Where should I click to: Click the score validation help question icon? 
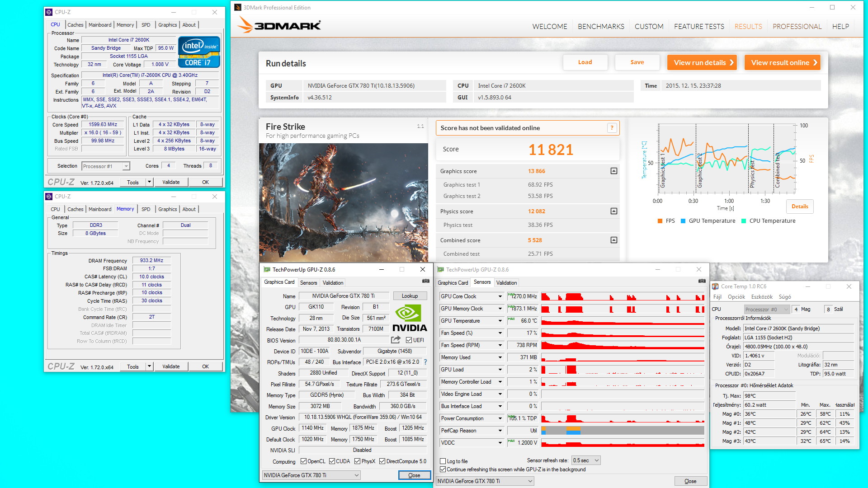coord(612,128)
